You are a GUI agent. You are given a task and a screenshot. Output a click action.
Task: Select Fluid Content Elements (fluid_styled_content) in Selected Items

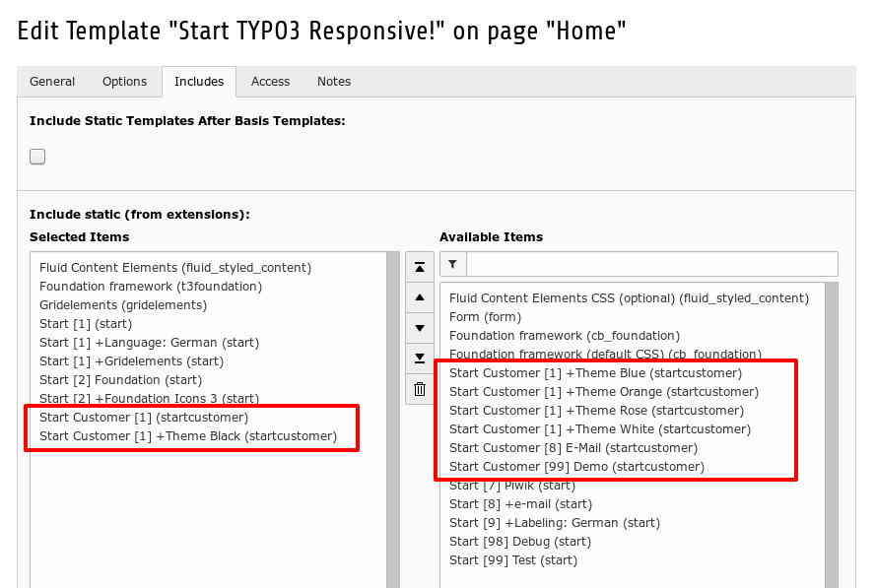(175, 268)
